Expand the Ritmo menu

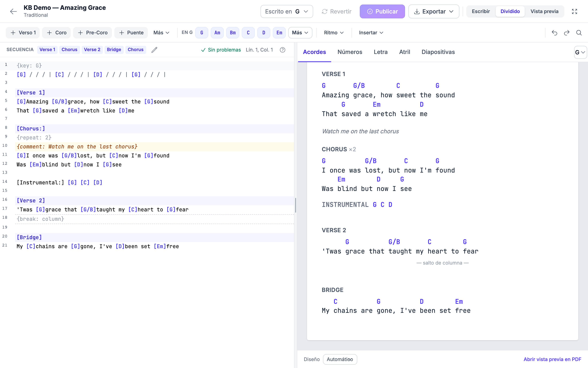pos(334,33)
